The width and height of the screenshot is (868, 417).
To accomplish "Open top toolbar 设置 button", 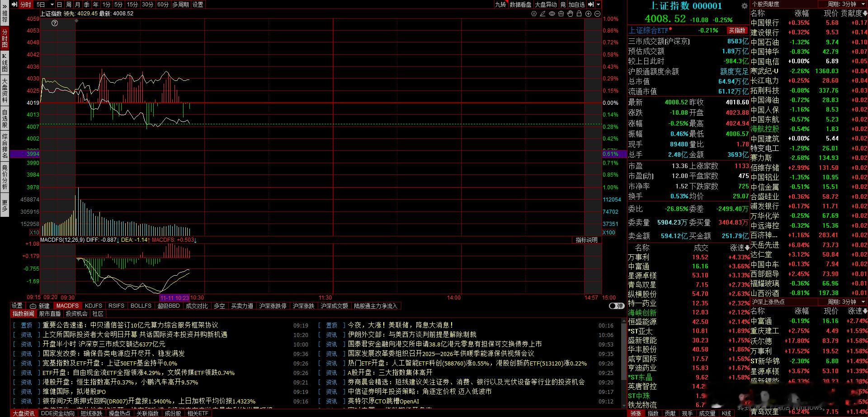I will [198, 5].
